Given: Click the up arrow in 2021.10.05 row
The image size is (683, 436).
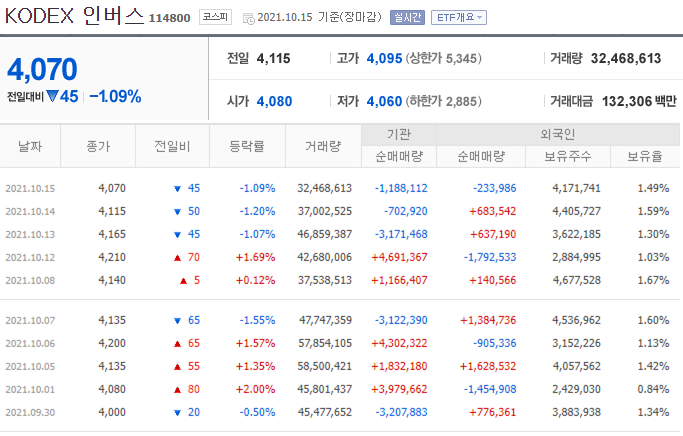Looking at the screenshot, I should (x=177, y=367).
